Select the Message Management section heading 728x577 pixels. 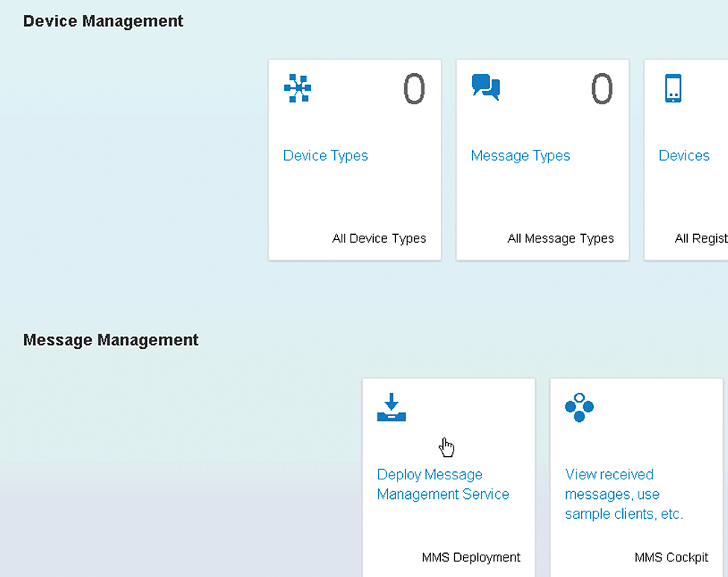(x=110, y=341)
